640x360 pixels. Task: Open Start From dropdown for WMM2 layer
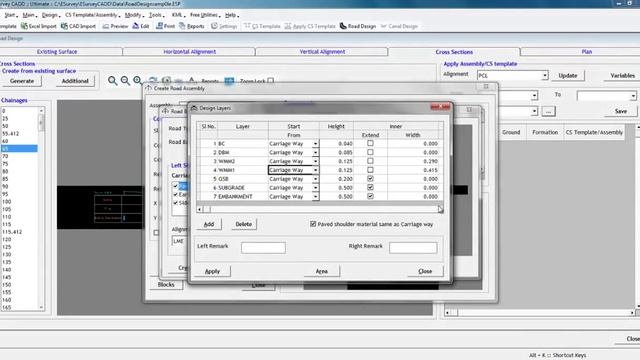315,161
